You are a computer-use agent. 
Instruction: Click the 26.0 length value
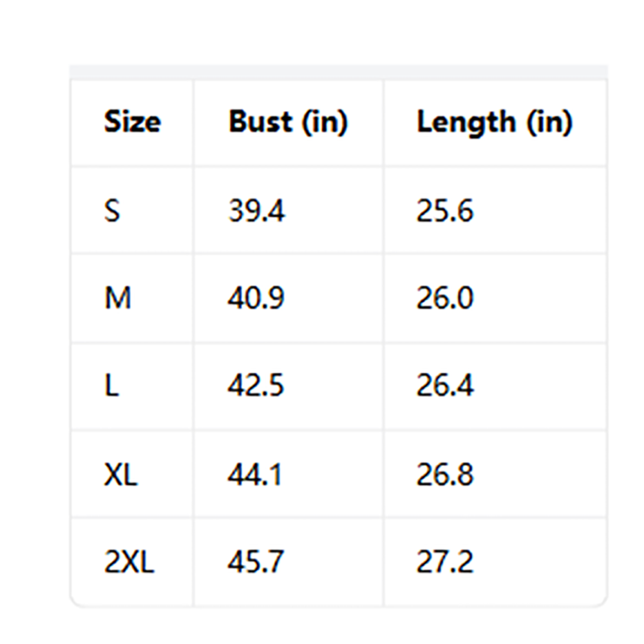click(x=445, y=298)
